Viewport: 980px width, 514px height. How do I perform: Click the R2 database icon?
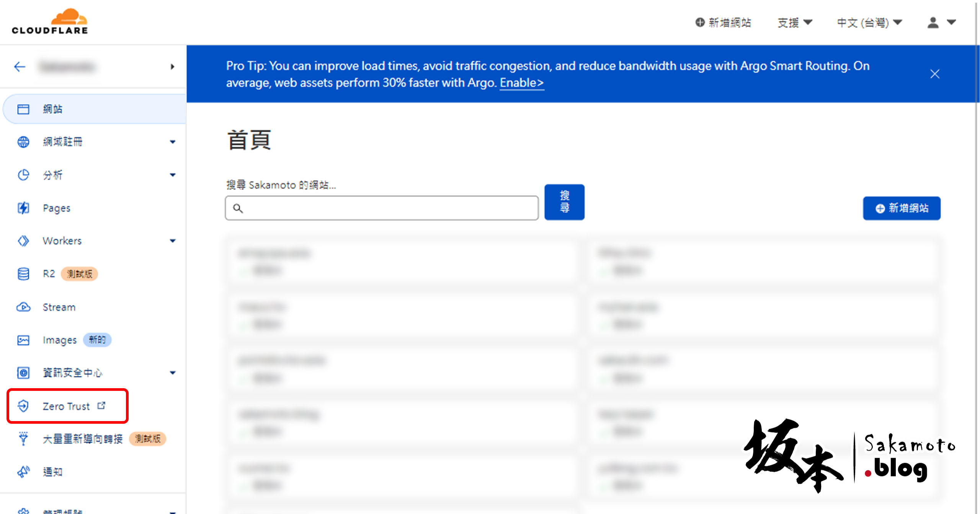23,274
